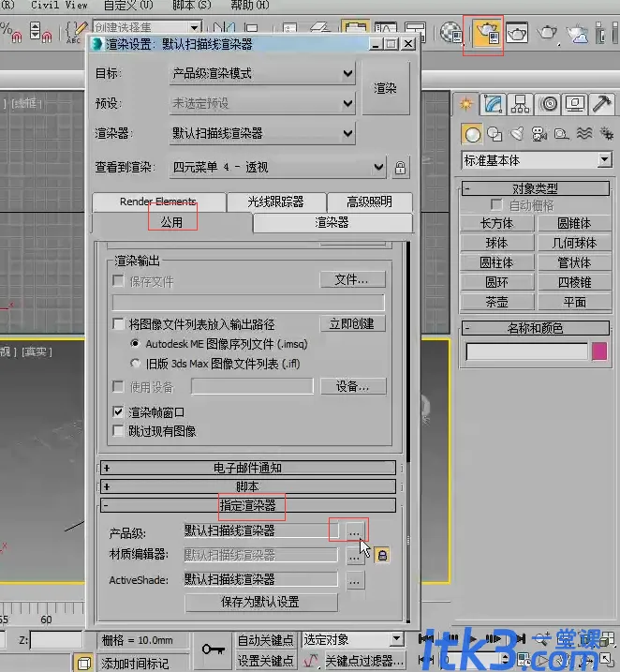Click the edit named selection sets icon
Viewport: 620px width, 672px height.
click(x=76, y=33)
